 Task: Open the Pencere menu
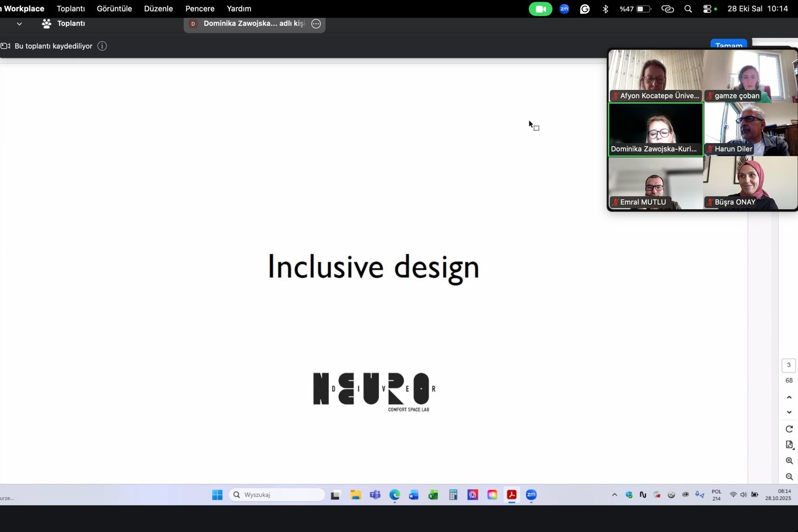[x=200, y=9]
